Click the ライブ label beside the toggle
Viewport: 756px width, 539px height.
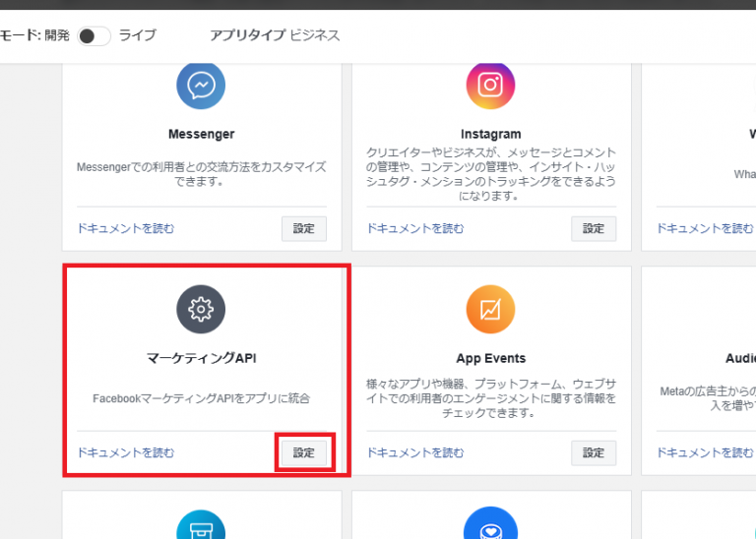138,35
